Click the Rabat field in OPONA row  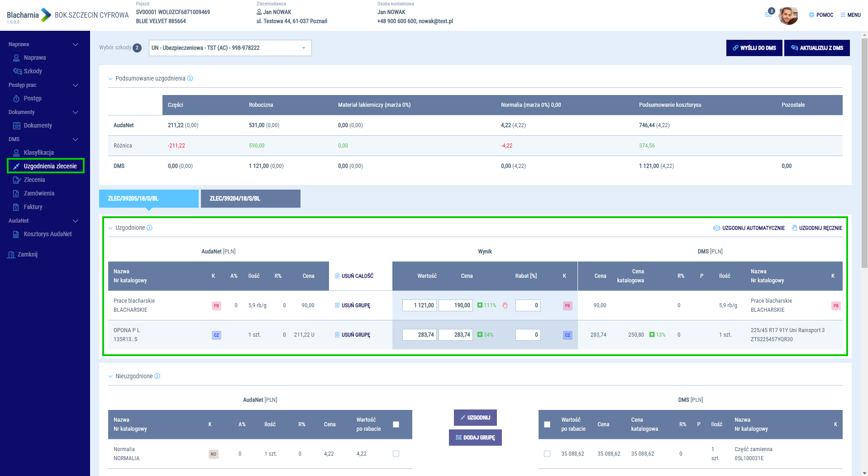click(528, 335)
